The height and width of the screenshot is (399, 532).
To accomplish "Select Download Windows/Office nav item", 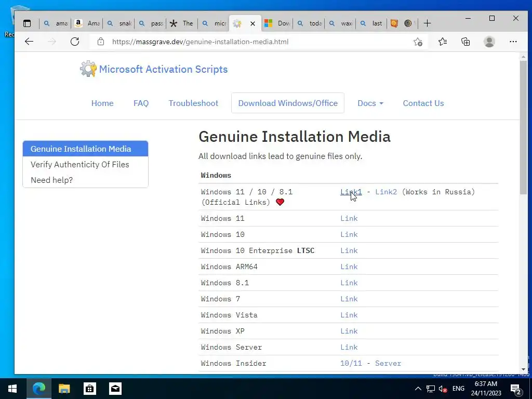I will 288,103.
